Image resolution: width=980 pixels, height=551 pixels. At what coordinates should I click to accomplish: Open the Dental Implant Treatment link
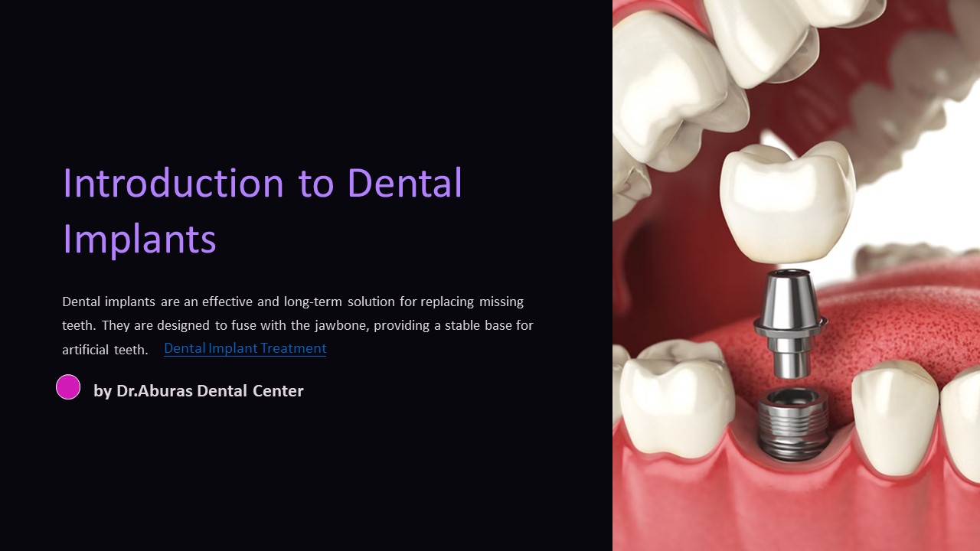[245, 348]
